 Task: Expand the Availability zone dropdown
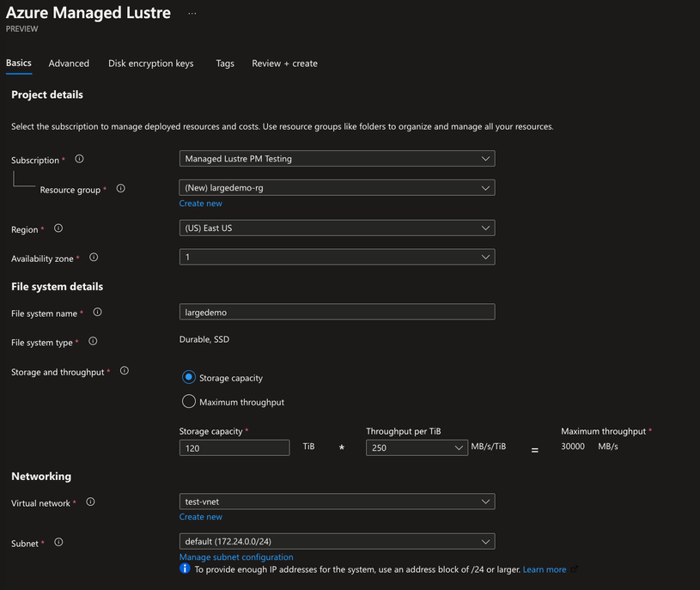337,257
